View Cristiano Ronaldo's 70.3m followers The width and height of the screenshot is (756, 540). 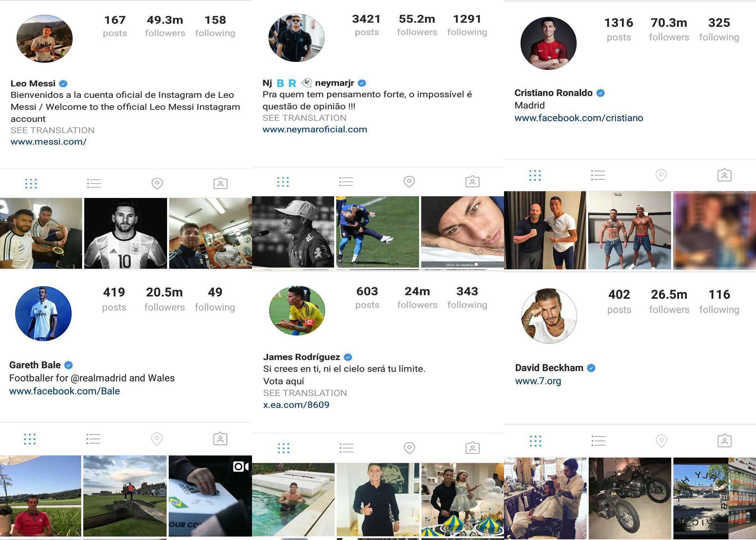pos(669,29)
